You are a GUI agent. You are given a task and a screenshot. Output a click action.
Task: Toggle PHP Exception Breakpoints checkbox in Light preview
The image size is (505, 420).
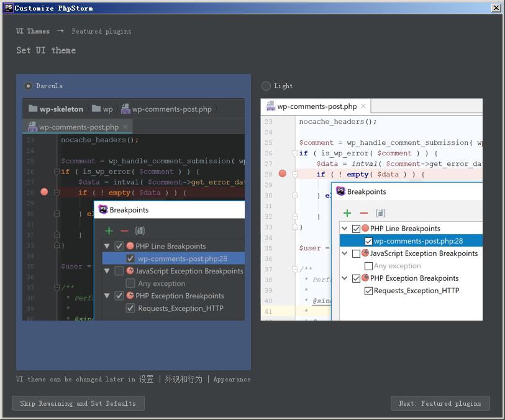click(356, 278)
